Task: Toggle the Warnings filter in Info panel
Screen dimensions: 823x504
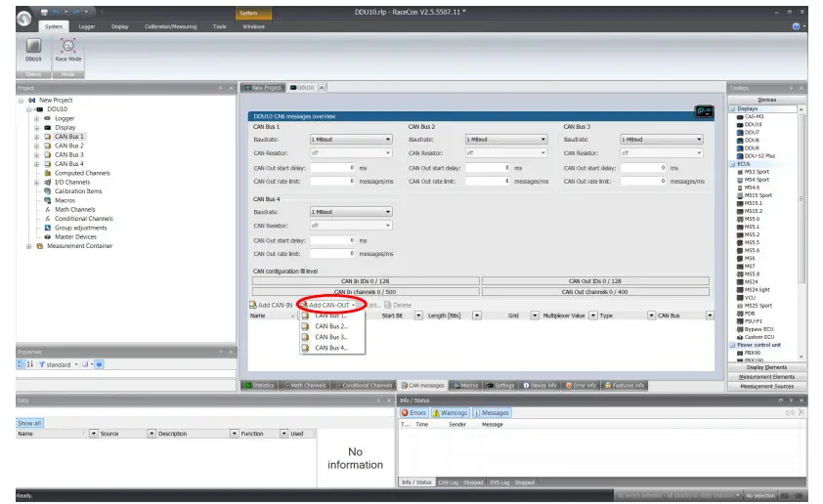Action: [x=451, y=413]
